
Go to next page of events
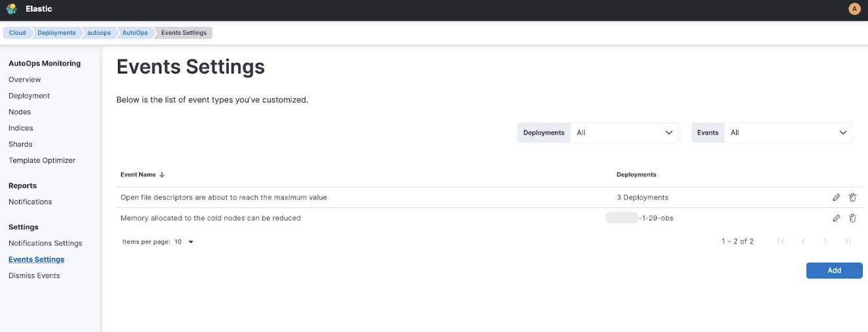tap(825, 241)
